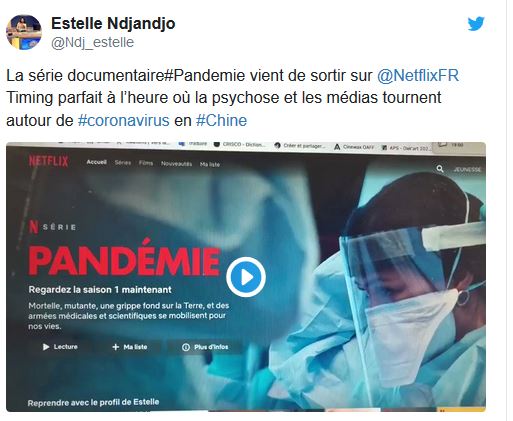Open Estelle Ndjandjo's profile avatar
This screenshot has height=421, width=513.
coord(24,32)
